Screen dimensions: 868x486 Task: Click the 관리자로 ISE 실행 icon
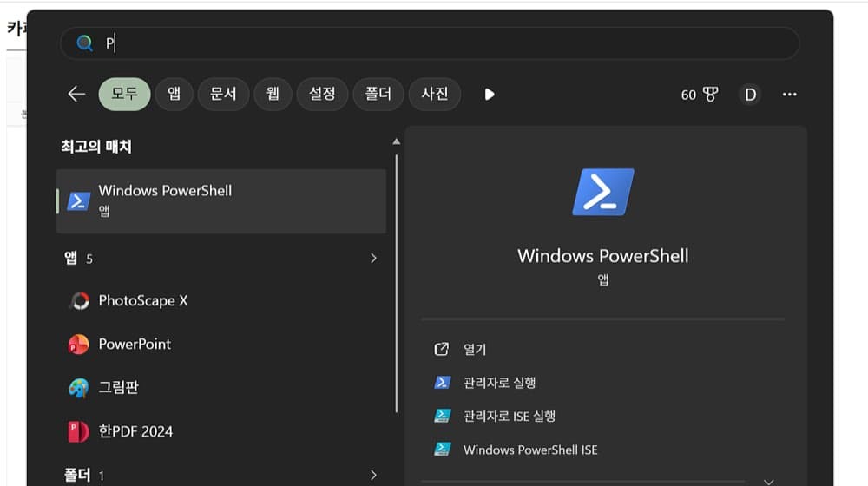tap(443, 417)
